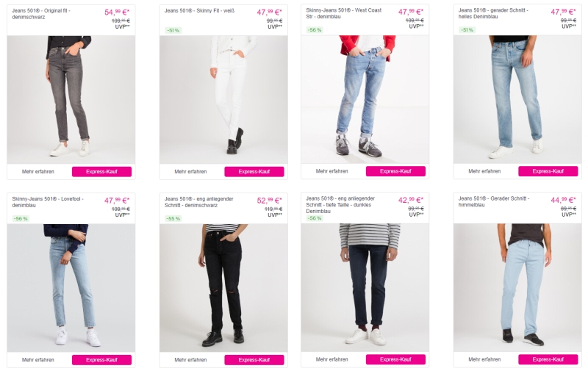Open Mehr erfahren for dunkles Denimblau jeans

coord(332,360)
